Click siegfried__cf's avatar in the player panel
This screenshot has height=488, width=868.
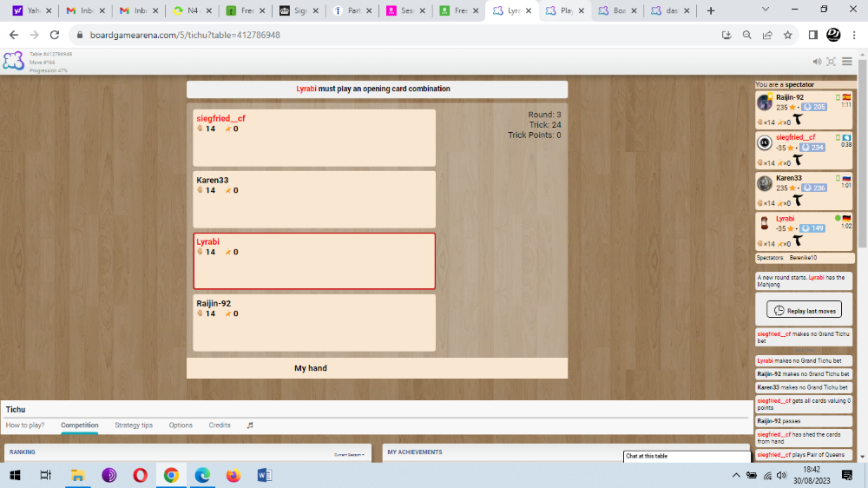[x=765, y=143]
